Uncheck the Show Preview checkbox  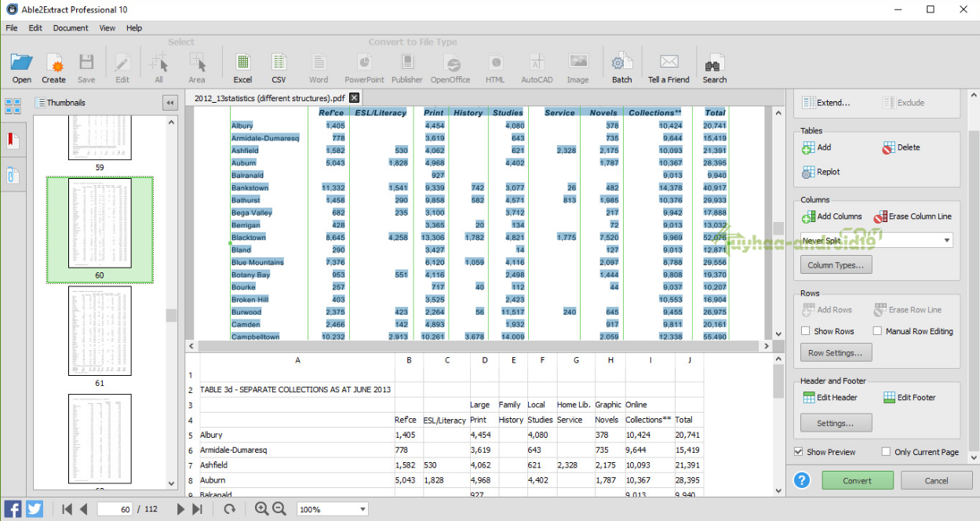tap(799, 452)
